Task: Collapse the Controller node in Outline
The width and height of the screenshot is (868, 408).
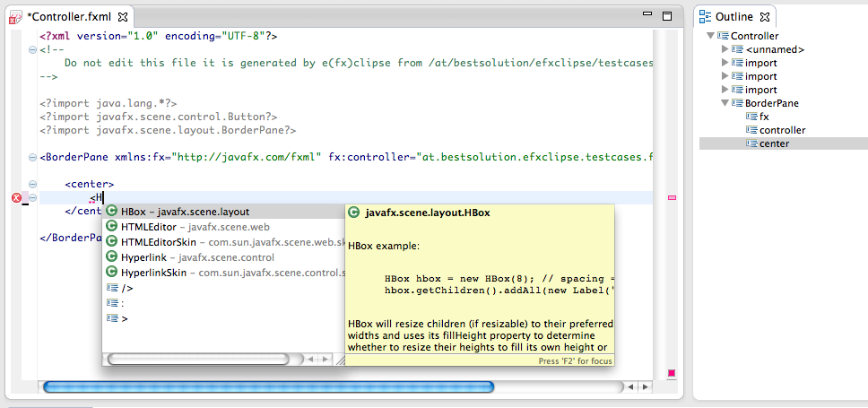Action: pos(711,36)
